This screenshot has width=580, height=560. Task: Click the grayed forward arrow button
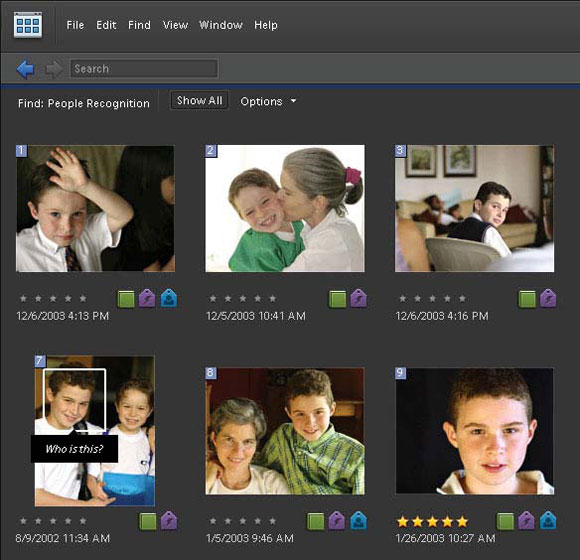tap(54, 69)
